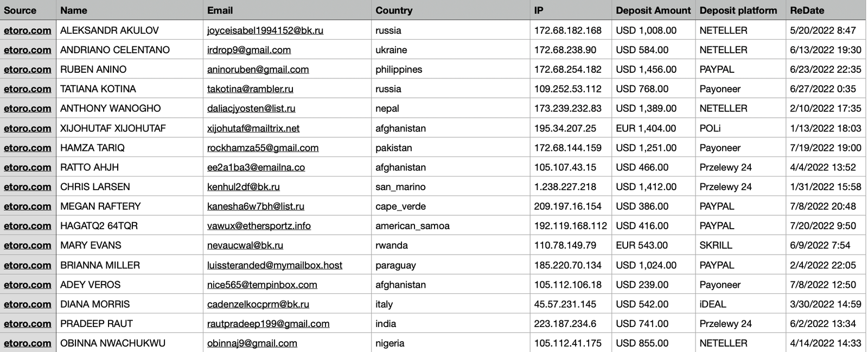Click the platform cell SKRILL

pos(716,246)
